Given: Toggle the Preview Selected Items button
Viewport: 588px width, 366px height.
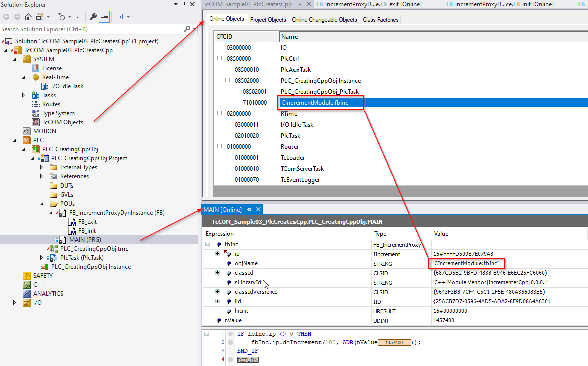Looking at the screenshot, I should pos(104,17).
